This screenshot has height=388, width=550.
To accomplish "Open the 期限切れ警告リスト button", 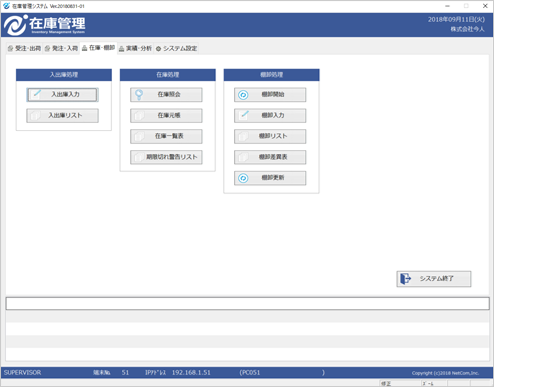I will 166,157.
